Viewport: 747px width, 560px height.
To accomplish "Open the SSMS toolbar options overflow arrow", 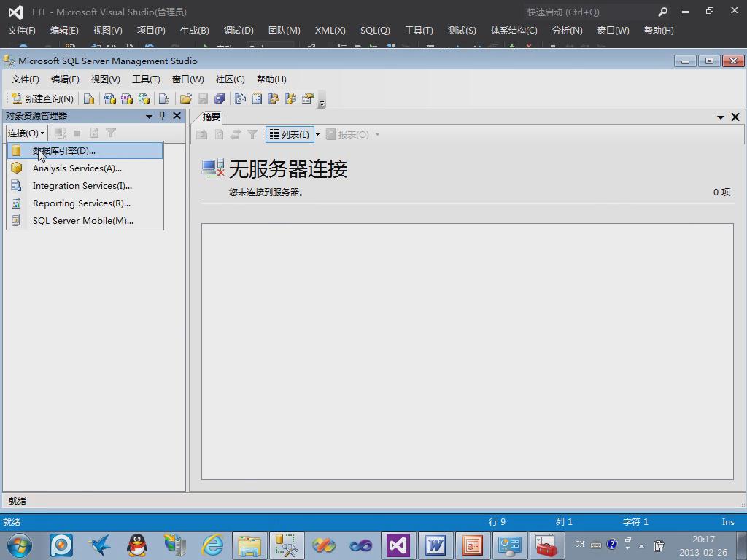I will point(322,99).
